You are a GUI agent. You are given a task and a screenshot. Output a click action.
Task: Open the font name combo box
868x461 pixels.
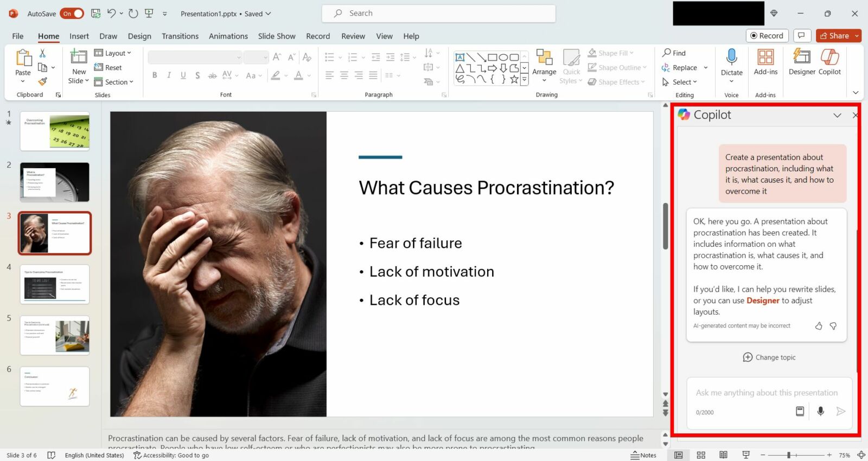coord(195,57)
